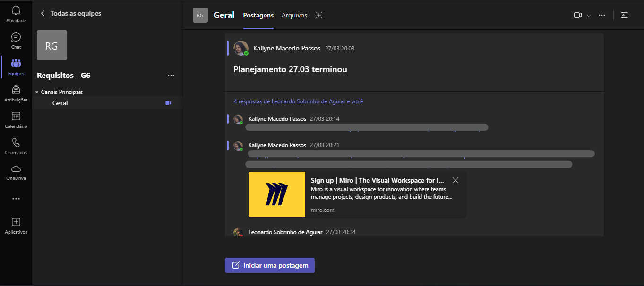The height and width of the screenshot is (286, 644).
Task: Select the Postagens tab
Action: (258, 15)
